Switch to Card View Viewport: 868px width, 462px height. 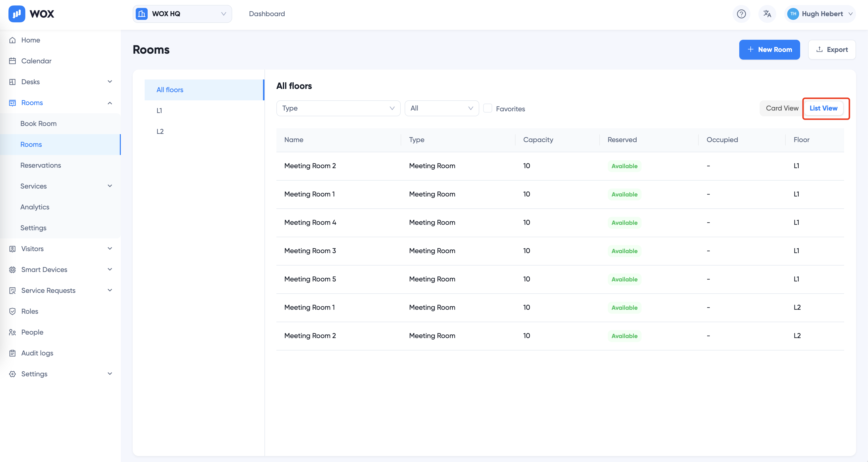pos(782,108)
